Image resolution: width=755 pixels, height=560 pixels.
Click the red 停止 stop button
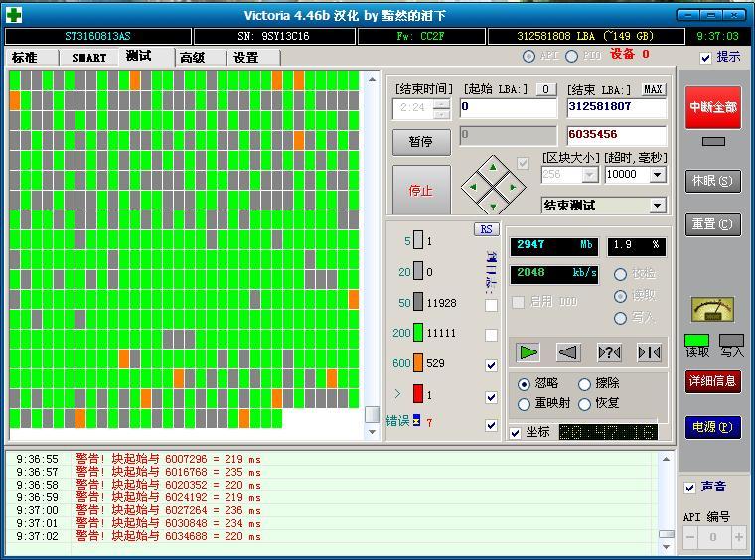point(421,191)
